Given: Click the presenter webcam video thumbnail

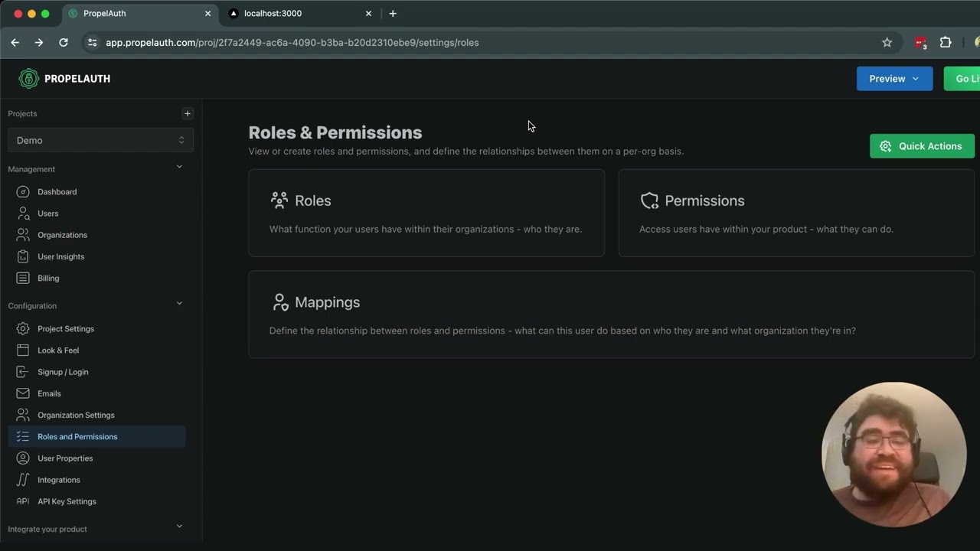Looking at the screenshot, I should tap(893, 455).
